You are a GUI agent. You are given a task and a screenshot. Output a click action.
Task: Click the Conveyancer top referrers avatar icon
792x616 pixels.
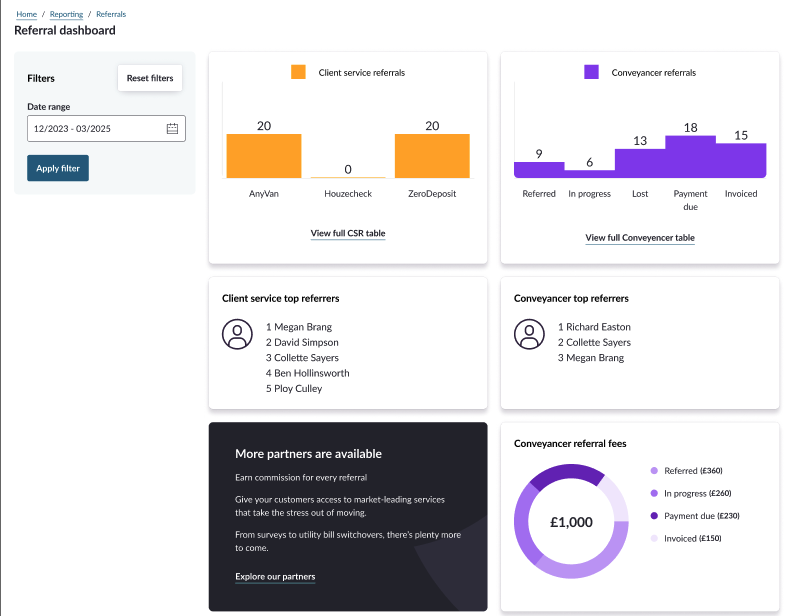coord(529,334)
